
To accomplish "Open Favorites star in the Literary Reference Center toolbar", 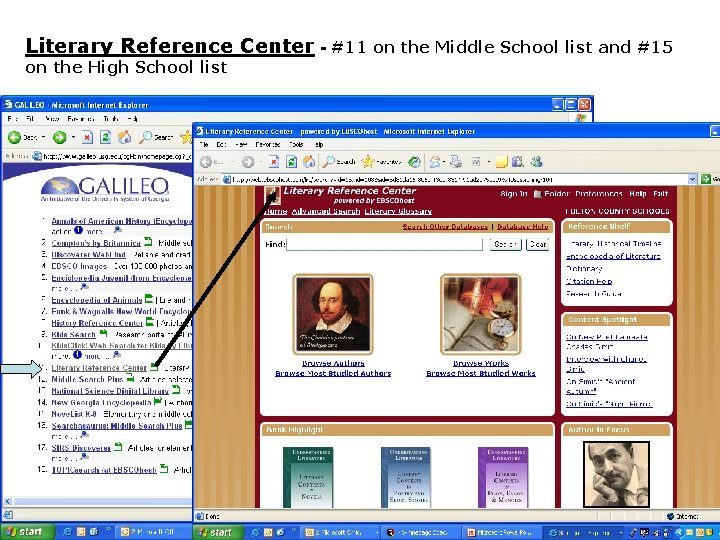I will pos(367,162).
